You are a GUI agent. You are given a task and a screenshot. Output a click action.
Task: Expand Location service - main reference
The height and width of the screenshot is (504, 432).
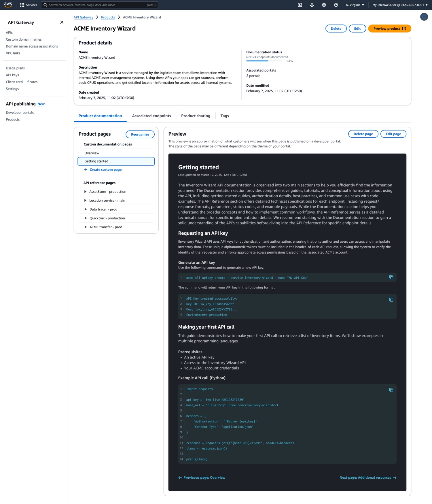click(85, 201)
